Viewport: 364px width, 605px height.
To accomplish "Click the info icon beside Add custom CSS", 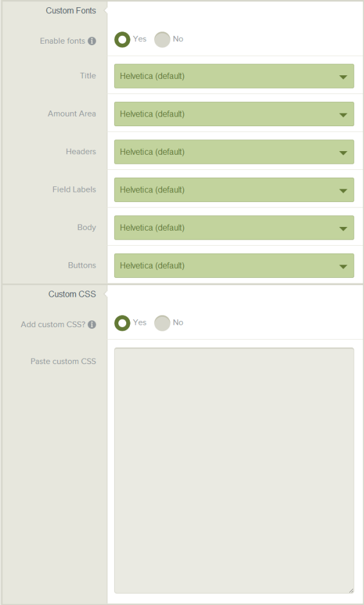I will [x=92, y=325].
